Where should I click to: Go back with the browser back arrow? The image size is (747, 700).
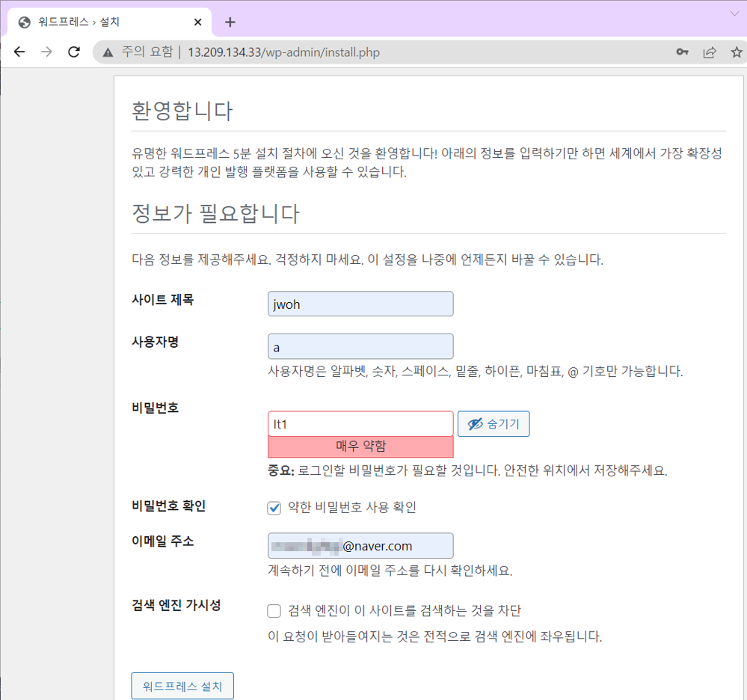19,52
